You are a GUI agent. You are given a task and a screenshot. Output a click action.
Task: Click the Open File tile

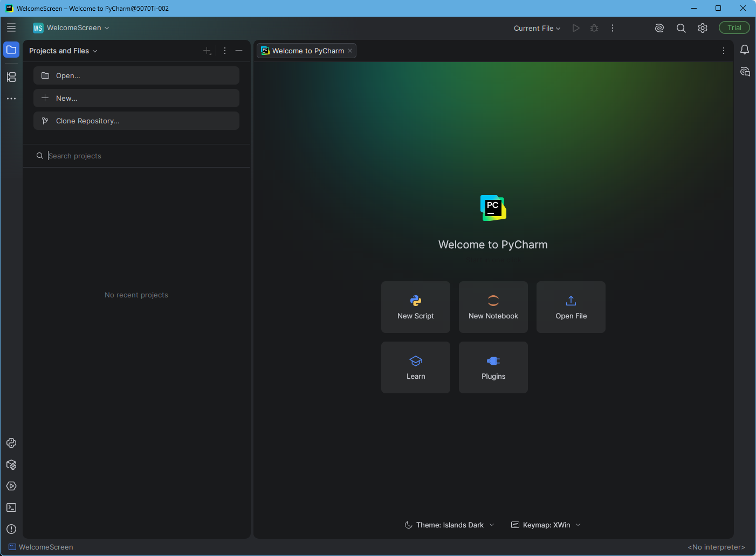point(571,307)
